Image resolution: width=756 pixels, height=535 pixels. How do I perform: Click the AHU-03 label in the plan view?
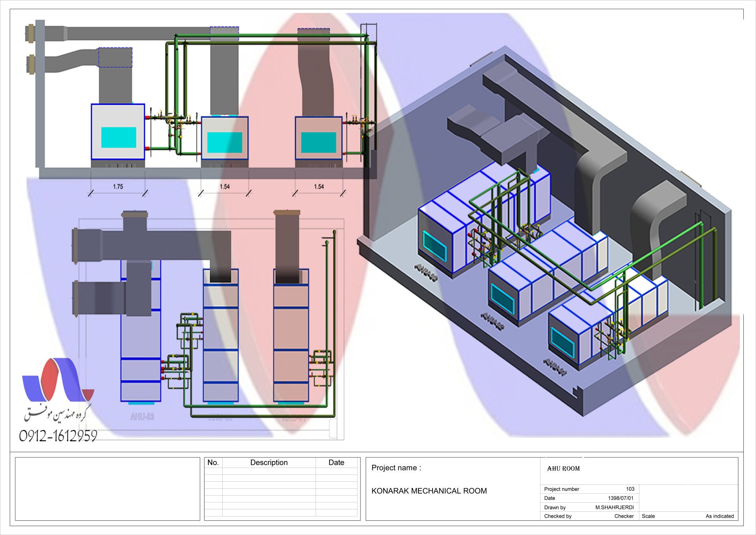coord(142,417)
